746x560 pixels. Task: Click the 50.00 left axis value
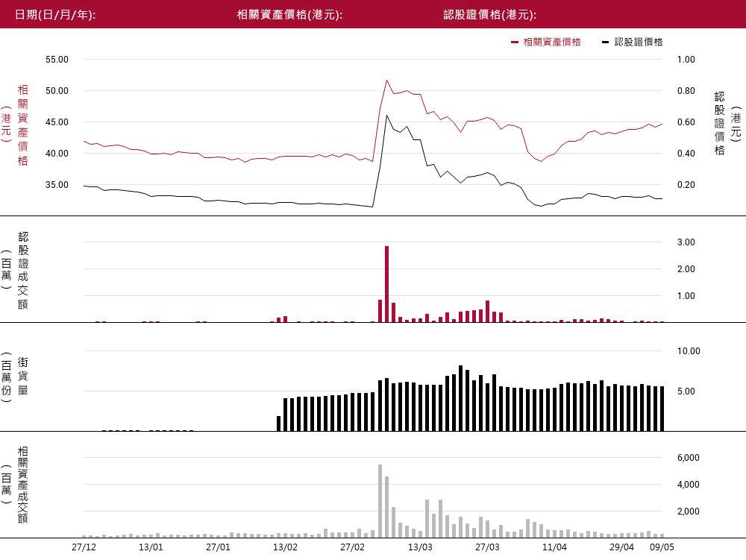click(57, 91)
